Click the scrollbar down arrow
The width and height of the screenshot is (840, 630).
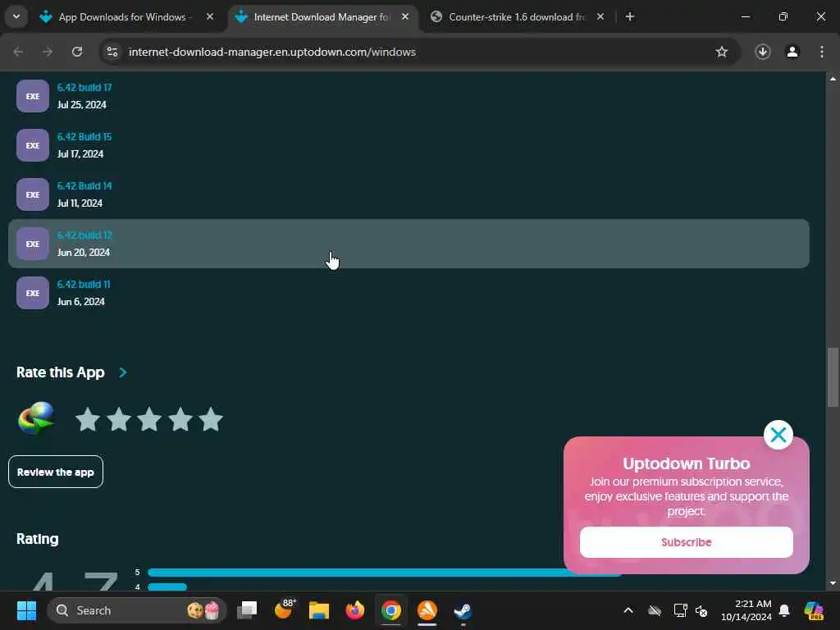(833, 583)
